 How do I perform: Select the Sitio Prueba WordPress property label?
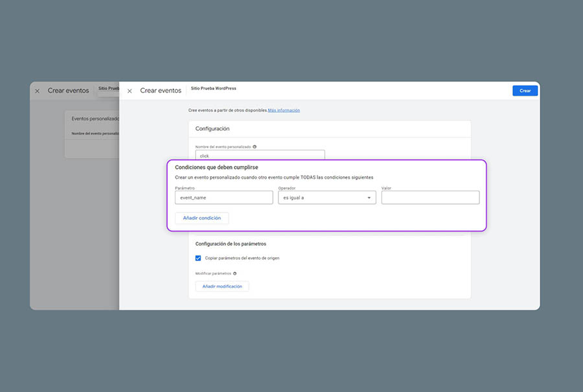pyautogui.click(x=213, y=88)
